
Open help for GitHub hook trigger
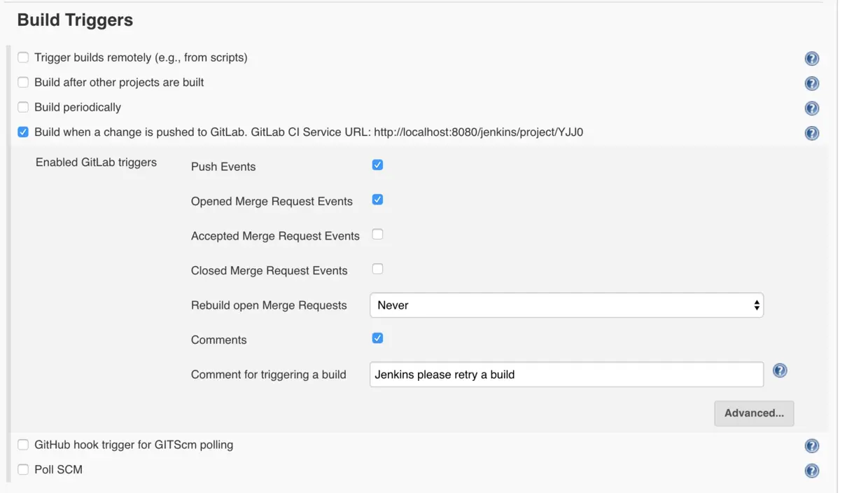point(812,446)
